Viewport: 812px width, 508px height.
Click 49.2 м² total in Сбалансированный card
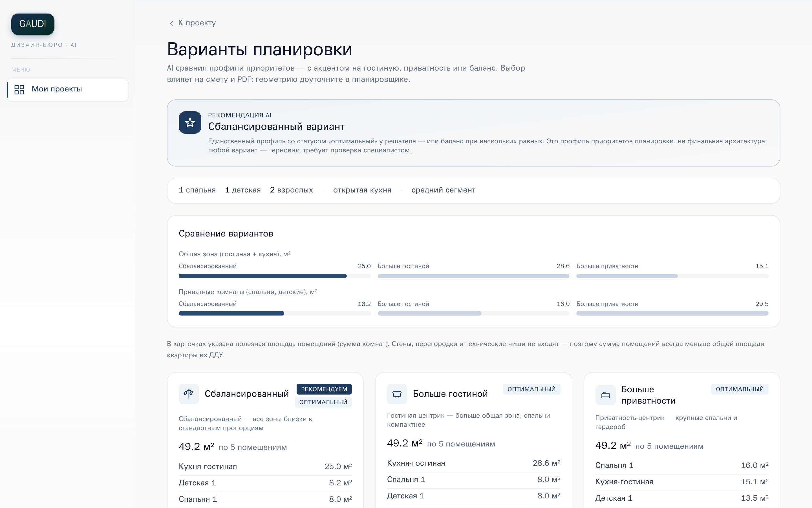pyautogui.click(x=196, y=446)
